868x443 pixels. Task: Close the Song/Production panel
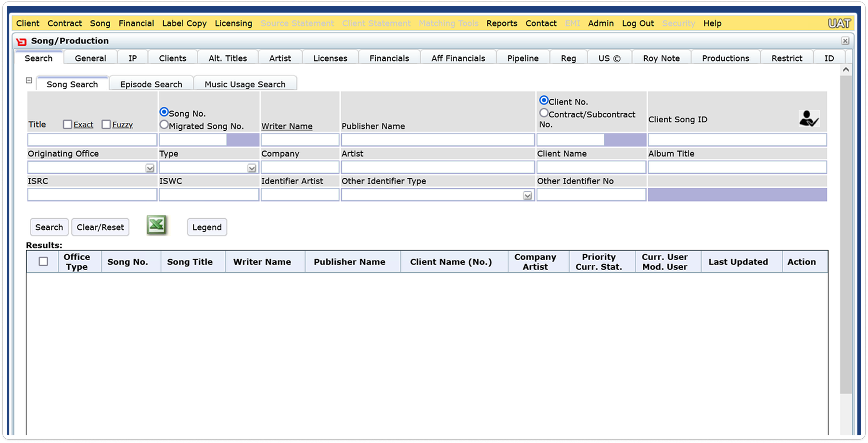845,41
